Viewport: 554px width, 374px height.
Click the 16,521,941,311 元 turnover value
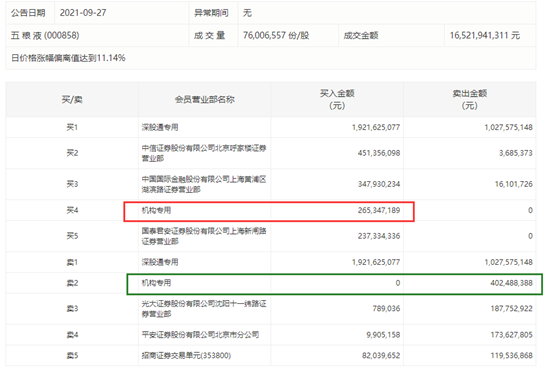pos(484,35)
